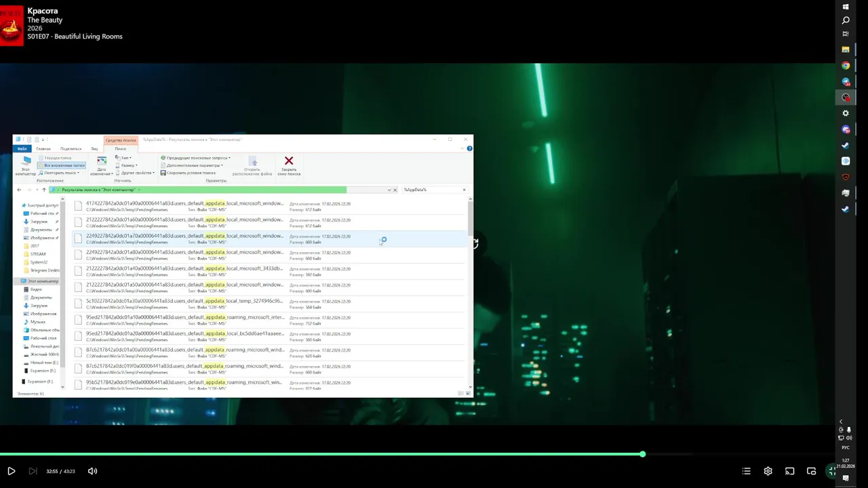Open Размер filter dropdown
The height and width of the screenshot is (488, 868).
coord(126,165)
